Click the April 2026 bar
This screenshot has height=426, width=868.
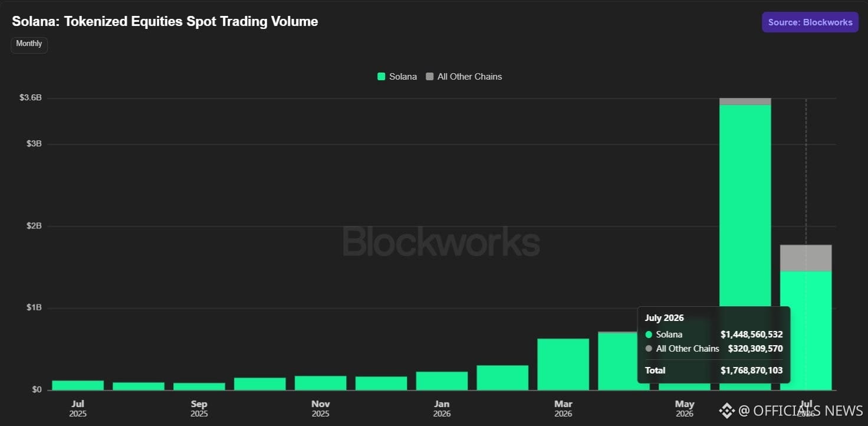[624, 361]
